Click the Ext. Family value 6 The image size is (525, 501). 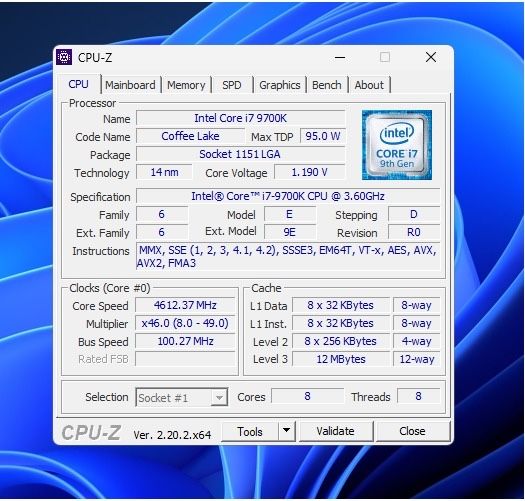point(162,232)
